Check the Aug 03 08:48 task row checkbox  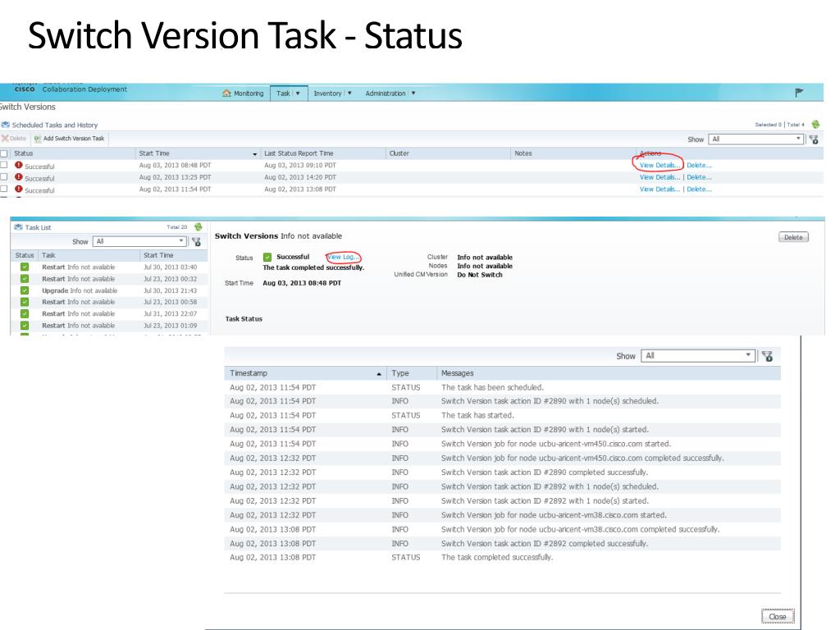pos(5,166)
